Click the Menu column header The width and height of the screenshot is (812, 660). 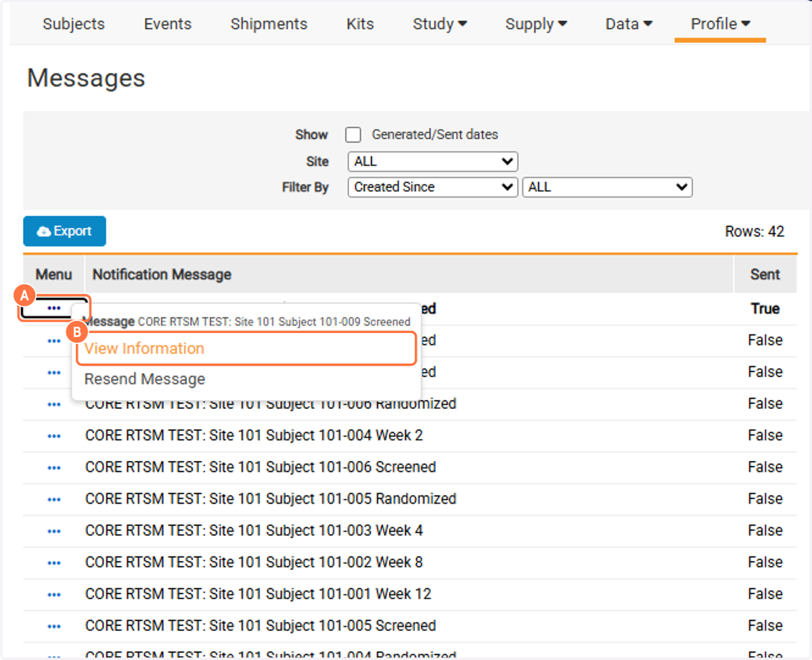[54, 274]
